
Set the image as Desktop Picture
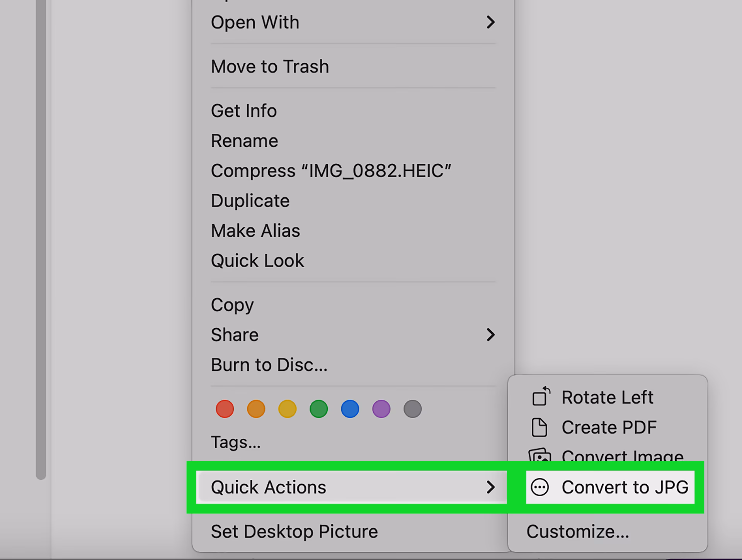294,531
